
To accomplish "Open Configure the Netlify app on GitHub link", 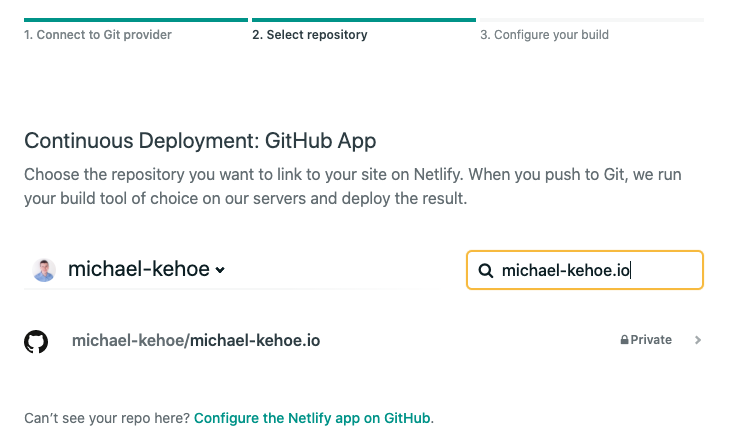I will 312,417.
